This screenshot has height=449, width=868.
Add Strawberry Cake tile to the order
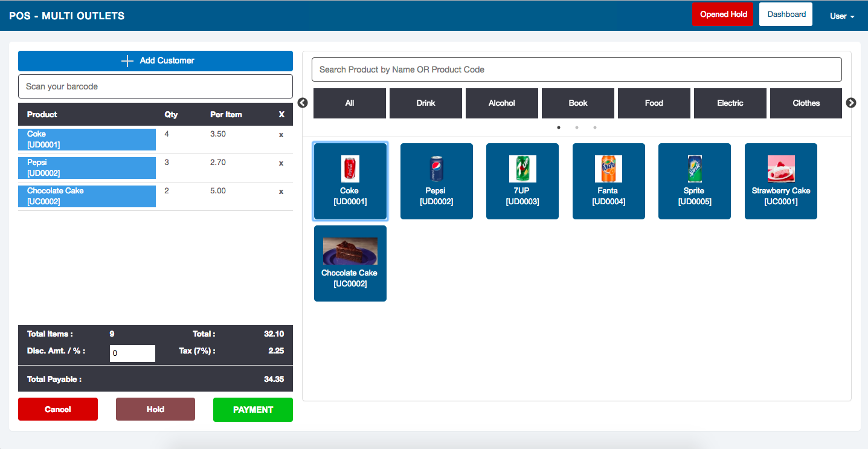click(781, 181)
